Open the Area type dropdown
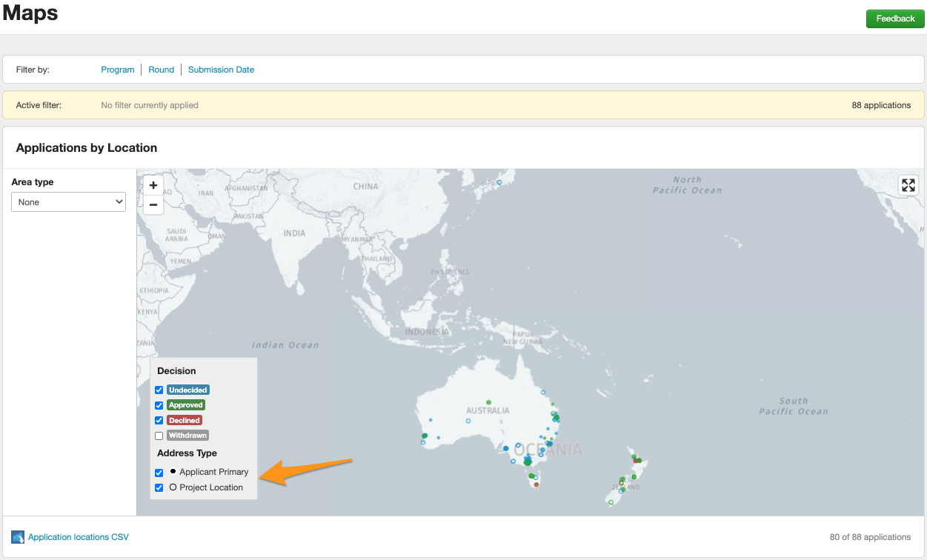The image size is (927, 560). (68, 202)
